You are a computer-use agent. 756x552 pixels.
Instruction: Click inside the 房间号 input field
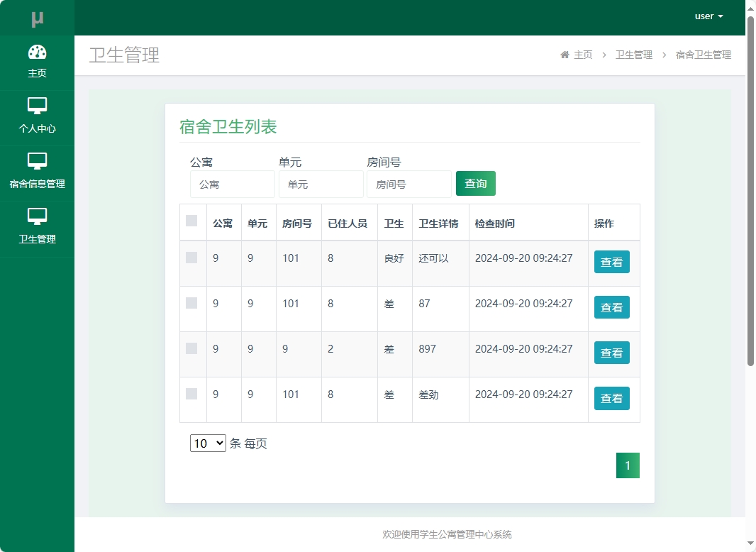click(x=409, y=183)
